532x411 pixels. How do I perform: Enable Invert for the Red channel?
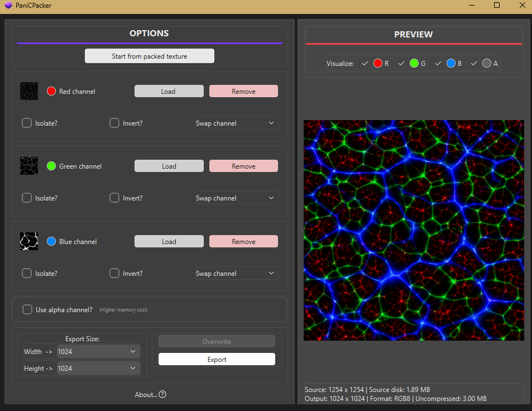click(114, 123)
